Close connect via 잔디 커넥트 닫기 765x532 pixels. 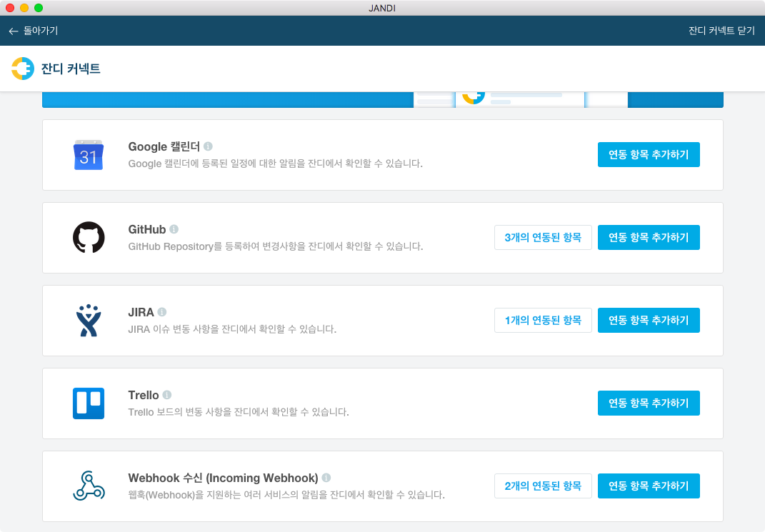tap(721, 31)
